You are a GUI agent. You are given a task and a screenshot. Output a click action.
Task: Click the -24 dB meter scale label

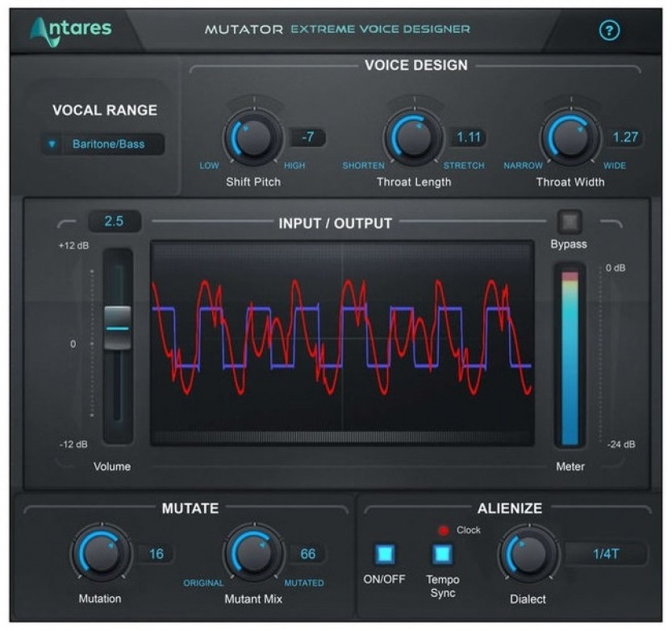coord(621,445)
